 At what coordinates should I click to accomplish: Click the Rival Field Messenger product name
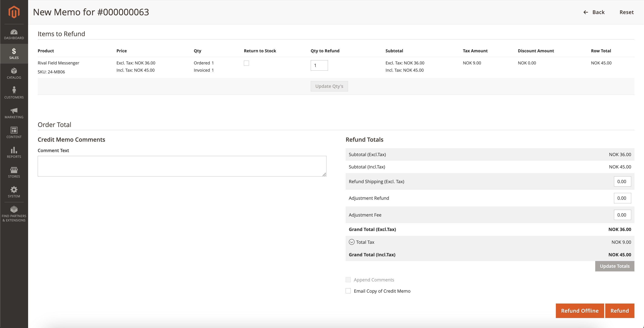pos(58,63)
